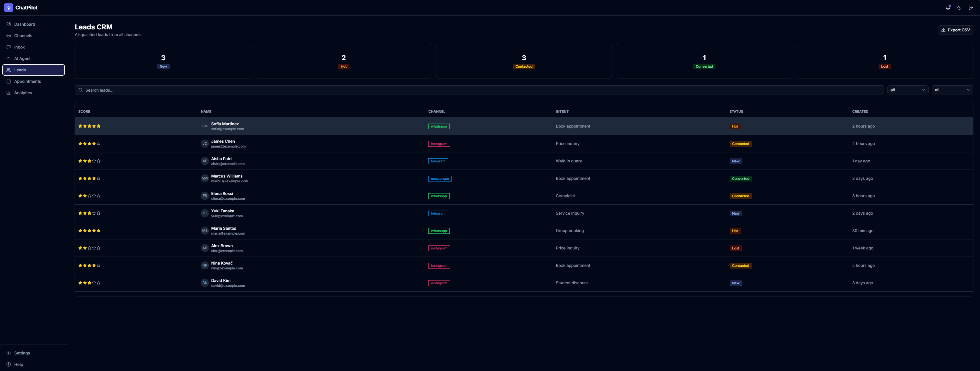
Task: Click Sofia Martinez's five-star score
Action: [89, 126]
